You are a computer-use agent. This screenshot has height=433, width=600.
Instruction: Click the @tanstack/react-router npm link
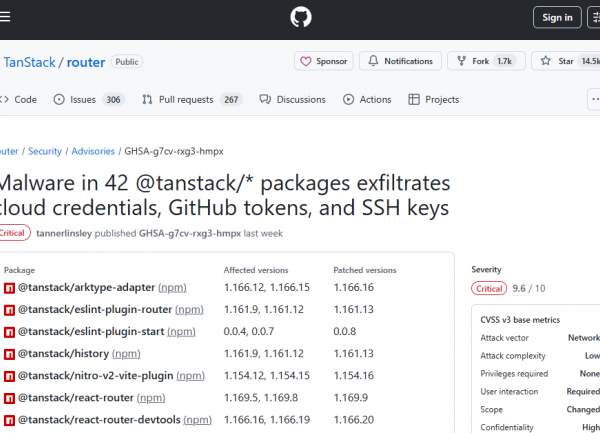[151, 398]
